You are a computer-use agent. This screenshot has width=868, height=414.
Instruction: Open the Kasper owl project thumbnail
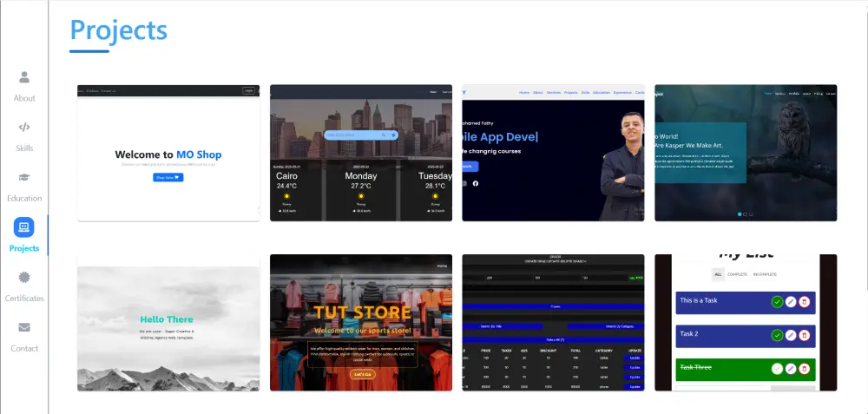point(746,153)
